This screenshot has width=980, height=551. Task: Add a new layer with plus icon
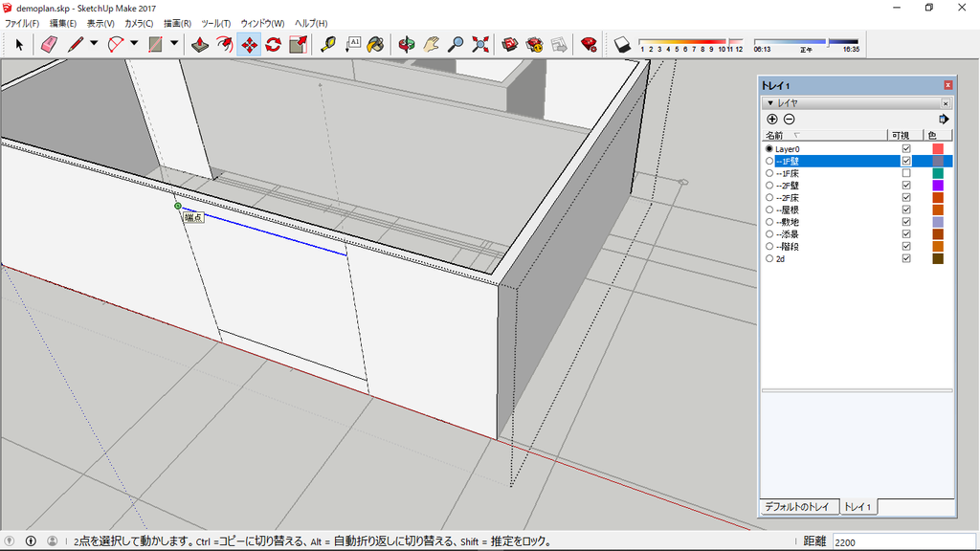[x=772, y=120]
